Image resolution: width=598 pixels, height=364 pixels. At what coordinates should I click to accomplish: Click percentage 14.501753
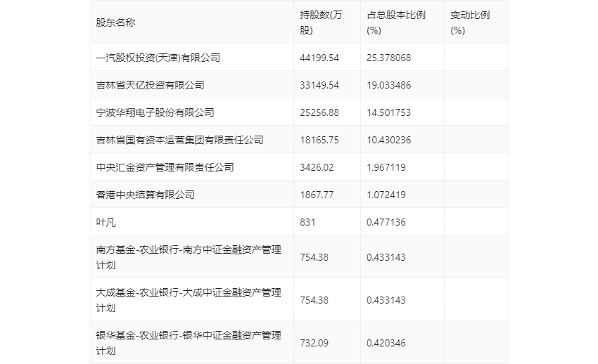tap(388, 112)
